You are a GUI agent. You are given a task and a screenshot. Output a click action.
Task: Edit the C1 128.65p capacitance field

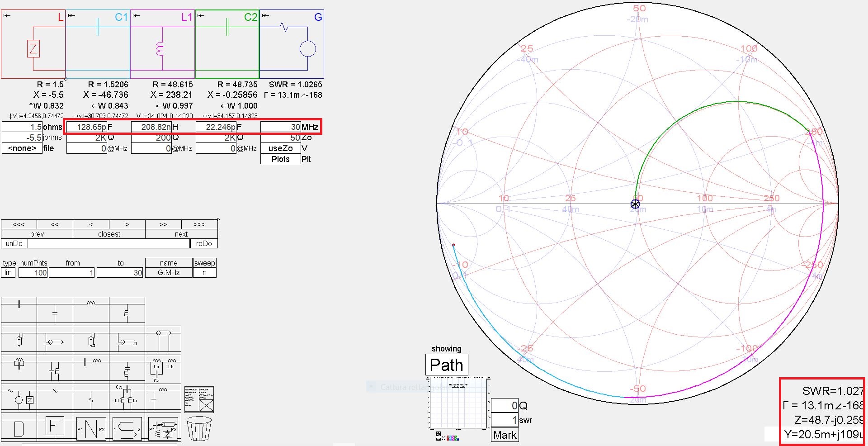(87, 127)
